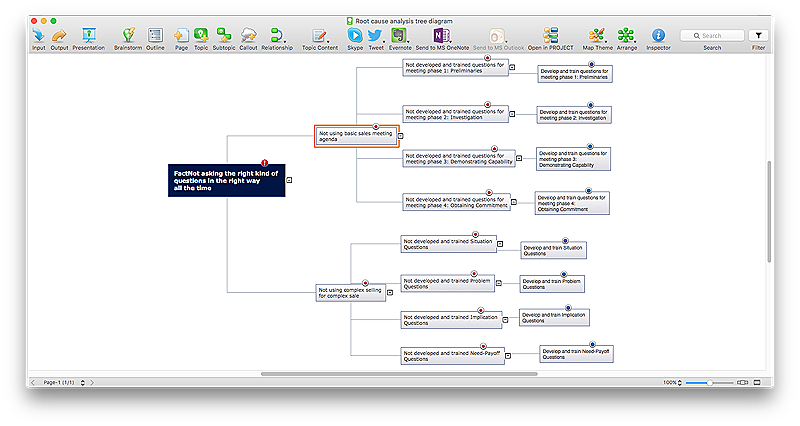Select 'Develop and train questions for phase 1' topic

point(575,74)
